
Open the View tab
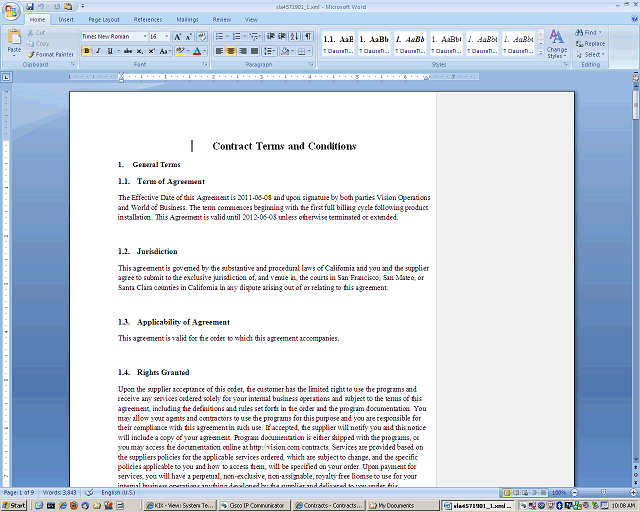click(251, 20)
